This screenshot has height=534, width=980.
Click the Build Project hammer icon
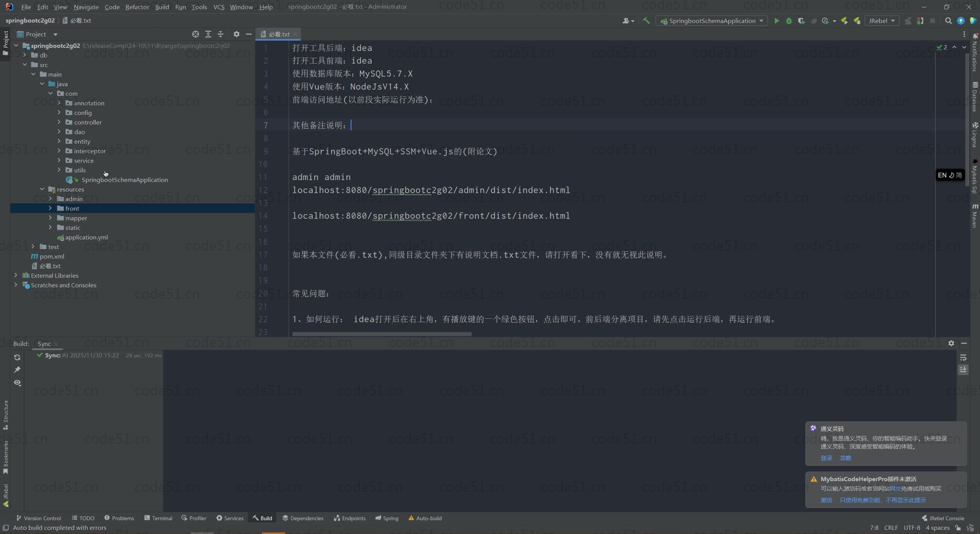646,21
